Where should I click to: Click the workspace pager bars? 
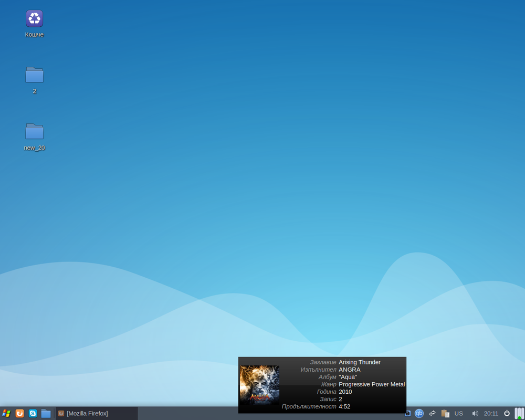[x=519, y=413]
